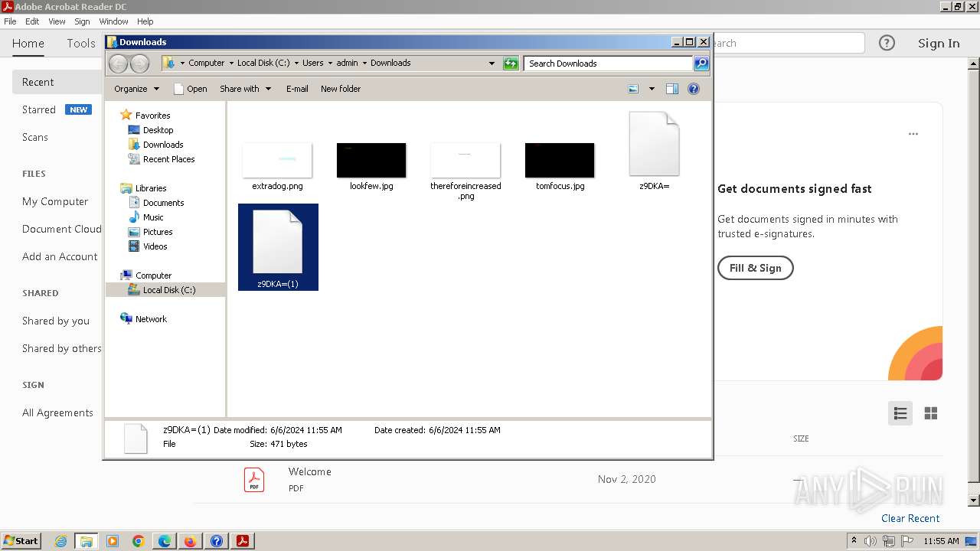The width and height of the screenshot is (980, 551).
Task: Open the Share with dropdown
Action: click(245, 89)
